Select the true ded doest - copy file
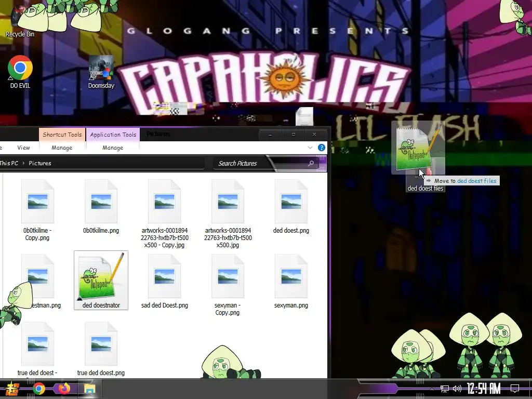This screenshot has height=399, width=532. pos(37,350)
